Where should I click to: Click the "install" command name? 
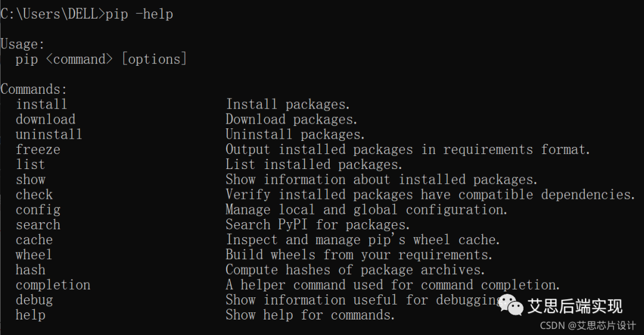[x=41, y=105]
